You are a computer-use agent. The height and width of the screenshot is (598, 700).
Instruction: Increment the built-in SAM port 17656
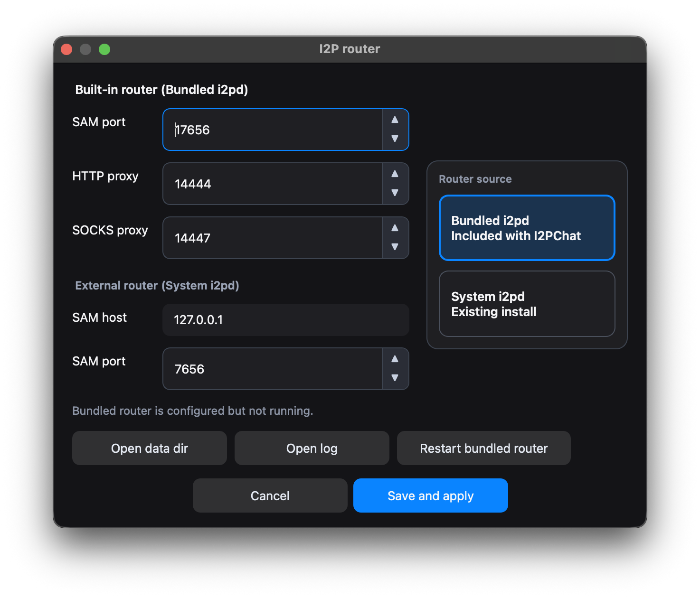coord(395,120)
